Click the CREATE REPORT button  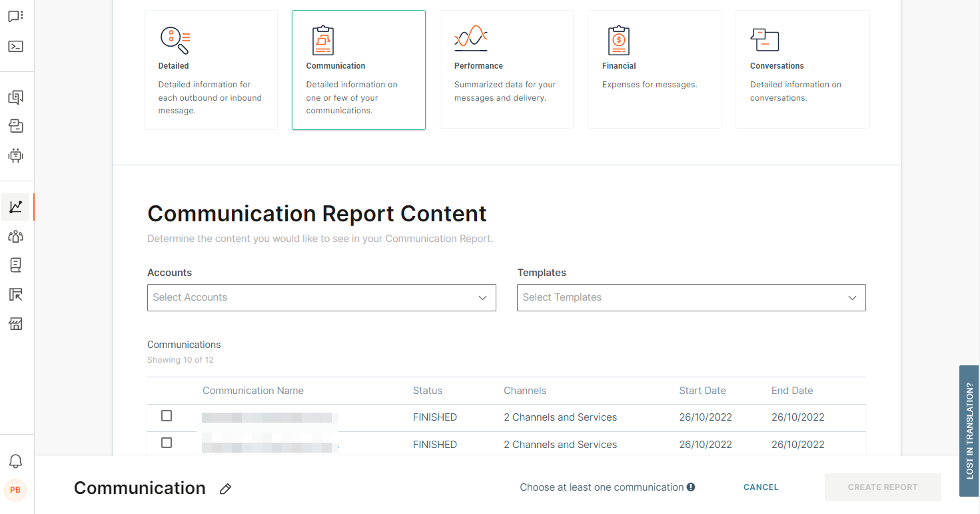coord(882,487)
